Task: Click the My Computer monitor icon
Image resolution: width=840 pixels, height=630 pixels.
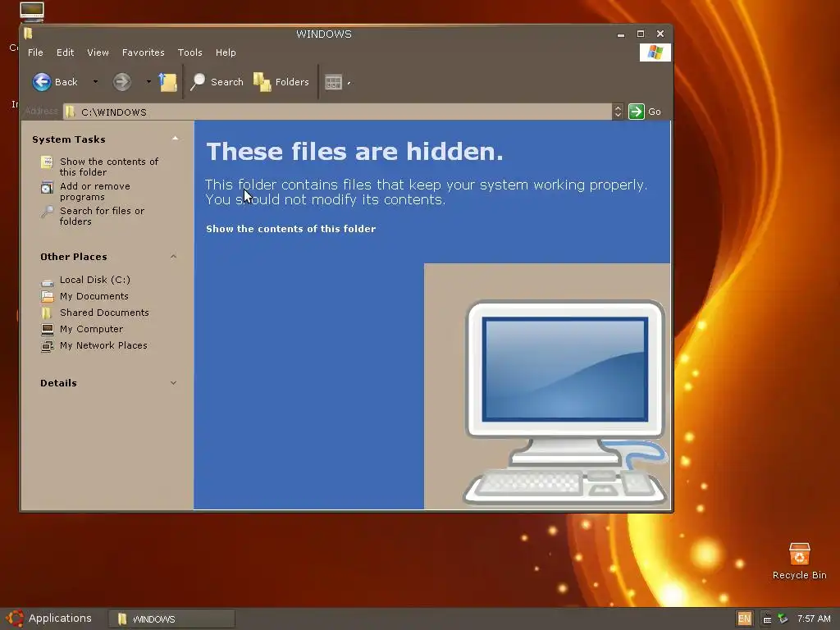Action: tap(47, 330)
